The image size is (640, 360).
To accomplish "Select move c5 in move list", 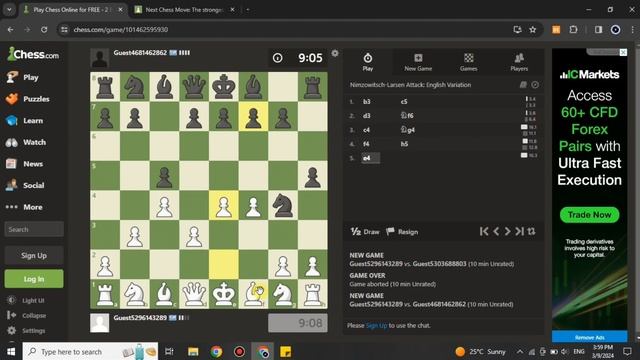I will point(404,102).
